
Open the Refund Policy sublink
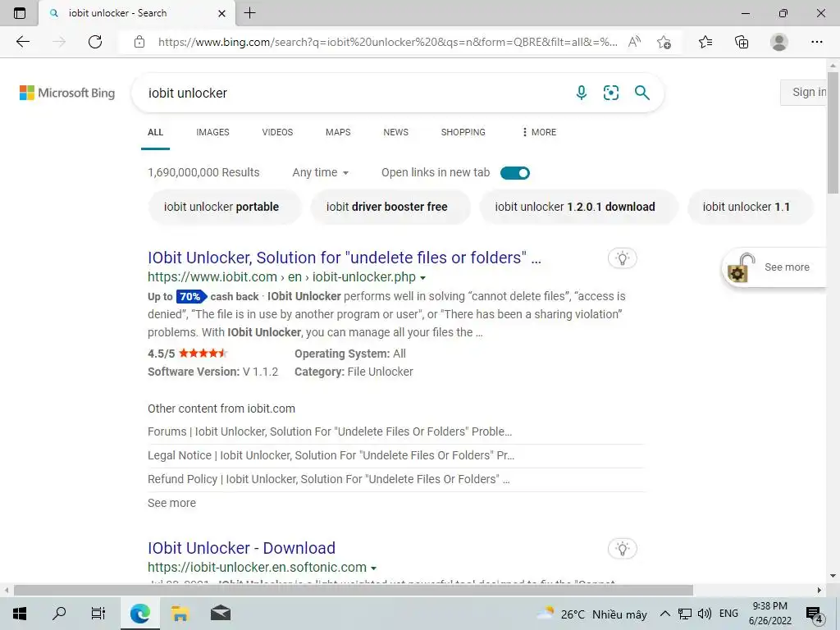(328, 479)
